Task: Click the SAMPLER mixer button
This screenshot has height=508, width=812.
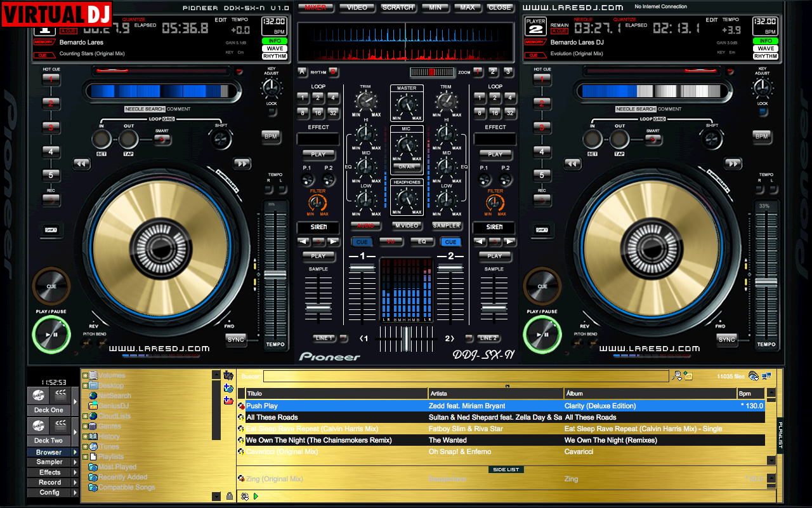Action: [x=447, y=225]
